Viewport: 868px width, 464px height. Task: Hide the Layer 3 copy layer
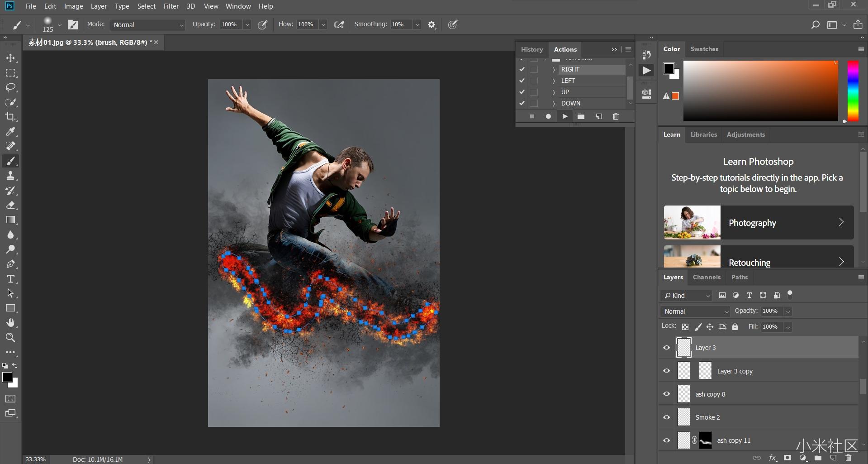coord(667,371)
